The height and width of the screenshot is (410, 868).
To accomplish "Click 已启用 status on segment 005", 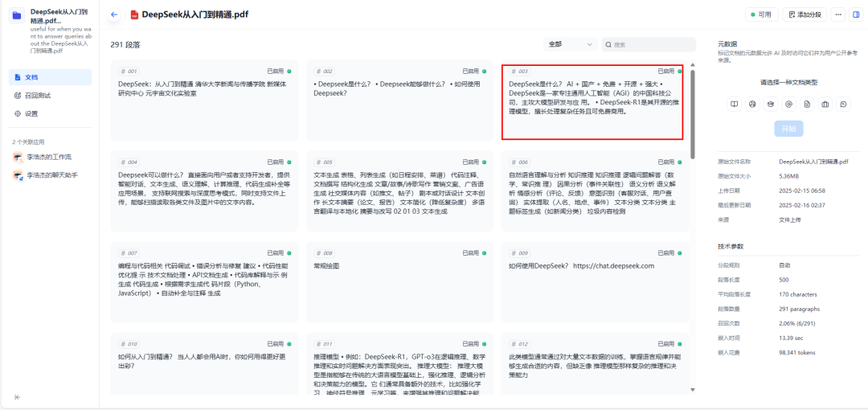I will click(x=474, y=162).
